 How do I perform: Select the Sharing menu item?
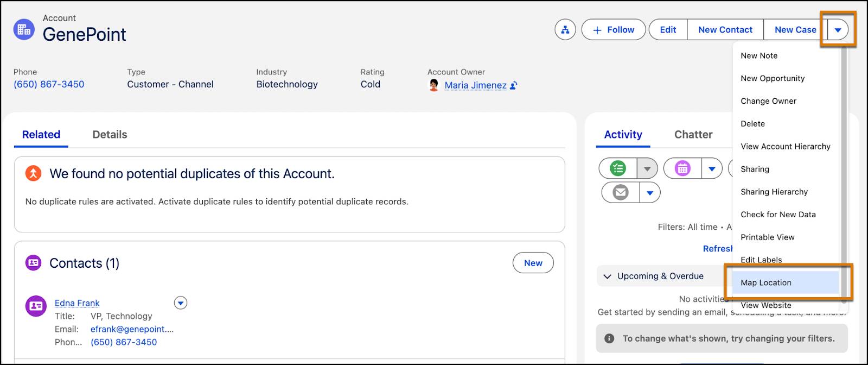tap(786, 169)
